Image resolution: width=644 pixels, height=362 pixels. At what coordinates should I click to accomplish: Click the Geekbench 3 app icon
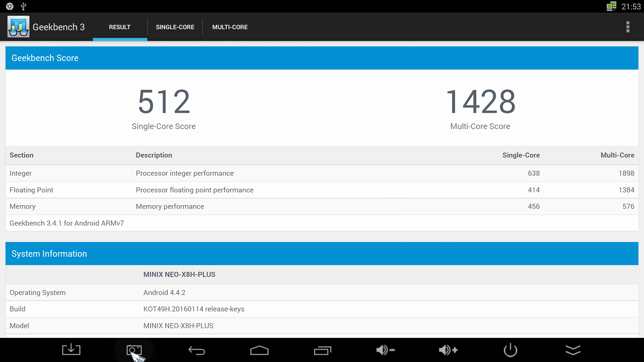(18, 27)
